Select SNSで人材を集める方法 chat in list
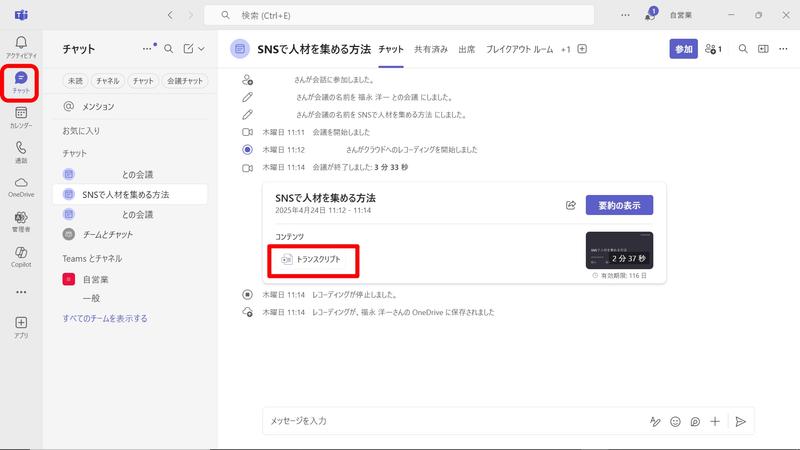This screenshot has width=800, height=450. pos(130,194)
